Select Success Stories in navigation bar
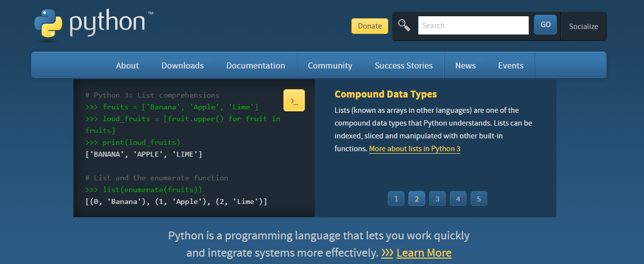The width and height of the screenshot is (644, 264). pyautogui.click(x=404, y=66)
